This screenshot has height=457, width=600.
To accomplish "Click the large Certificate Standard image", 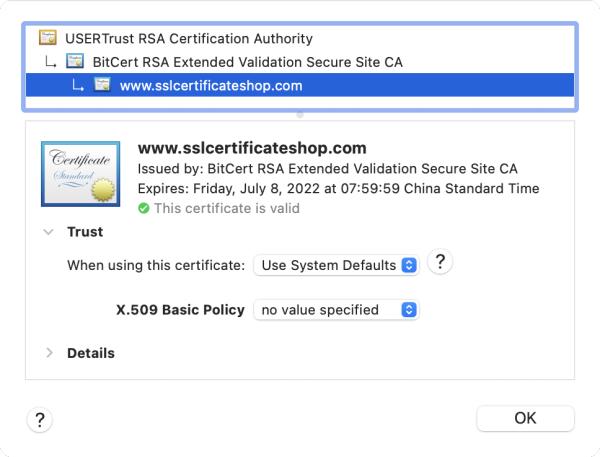I will click(81, 173).
